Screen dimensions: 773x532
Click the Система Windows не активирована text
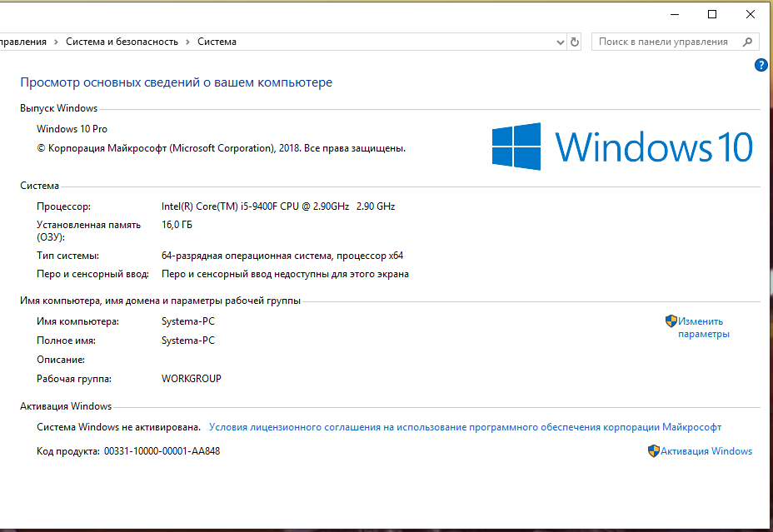click(x=119, y=427)
